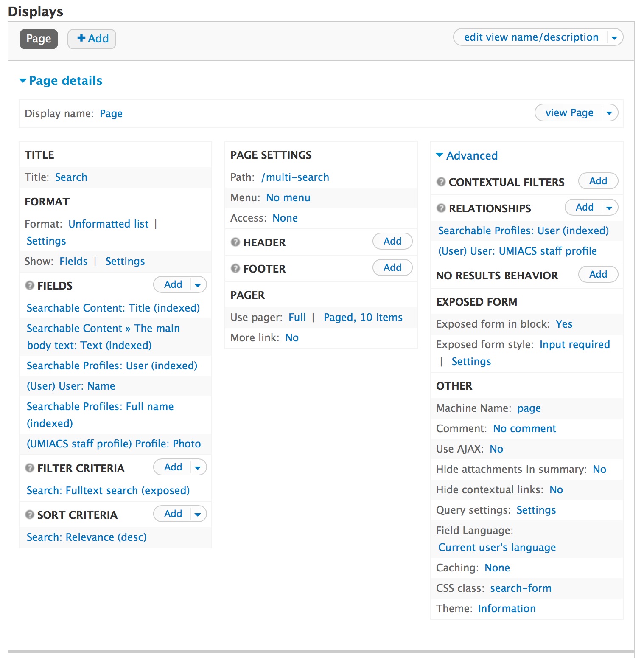Screen dimensions: 644x658
Task: Click the help icon beside FILTER CRITERIA
Action: pos(30,468)
